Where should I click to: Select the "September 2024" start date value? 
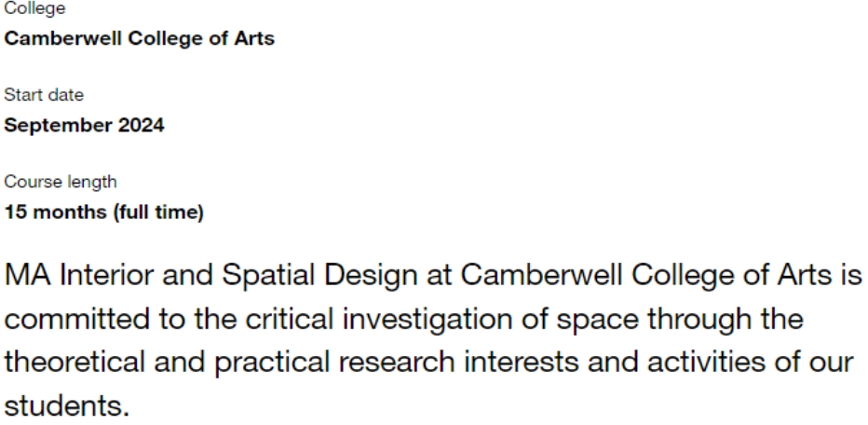[x=84, y=126]
